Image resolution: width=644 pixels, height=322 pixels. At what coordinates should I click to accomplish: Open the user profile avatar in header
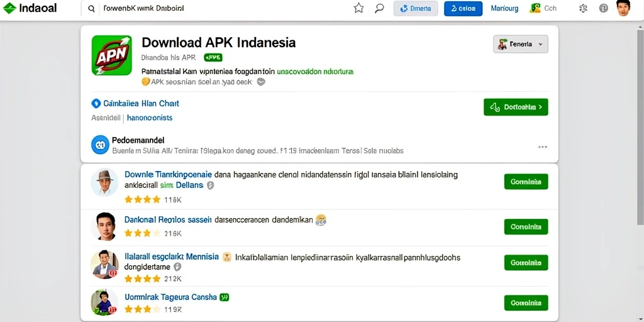pyautogui.click(x=623, y=8)
